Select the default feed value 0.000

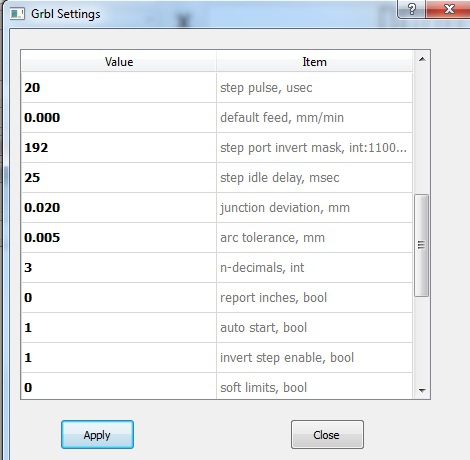[x=119, y=118]
